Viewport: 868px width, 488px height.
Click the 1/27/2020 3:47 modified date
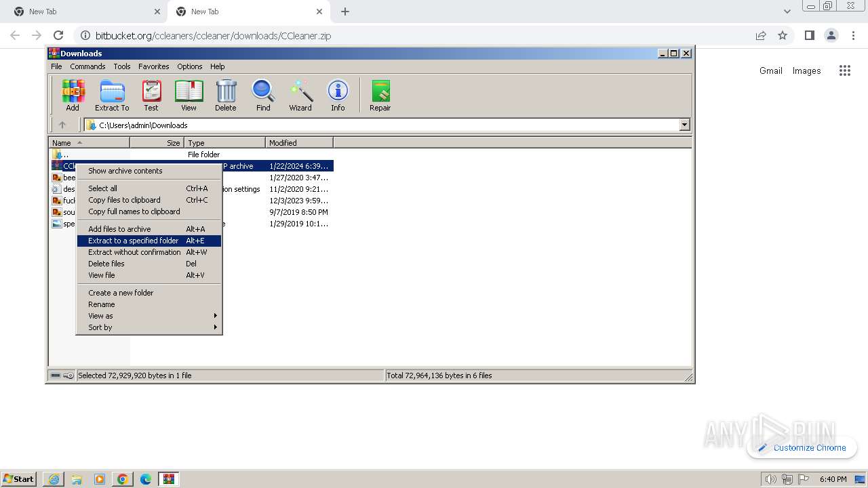[298, 178]
